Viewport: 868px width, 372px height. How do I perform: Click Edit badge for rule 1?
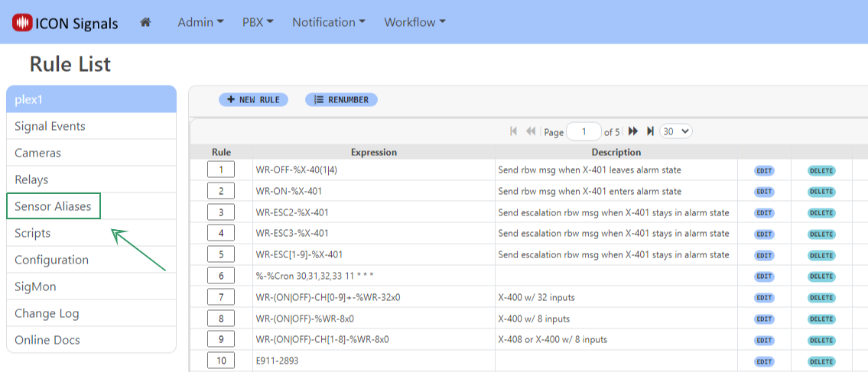click(x=764, y=170)
